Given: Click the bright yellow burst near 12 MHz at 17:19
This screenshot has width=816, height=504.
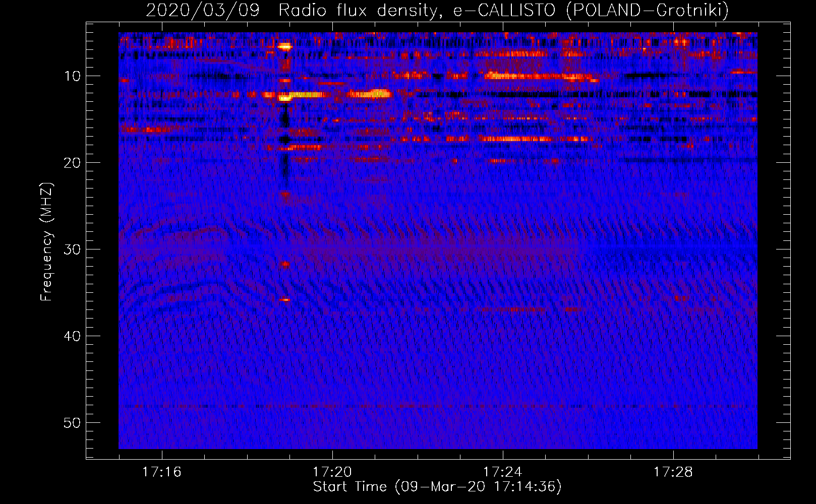Looking at the screenshot, I should (285, 99).
